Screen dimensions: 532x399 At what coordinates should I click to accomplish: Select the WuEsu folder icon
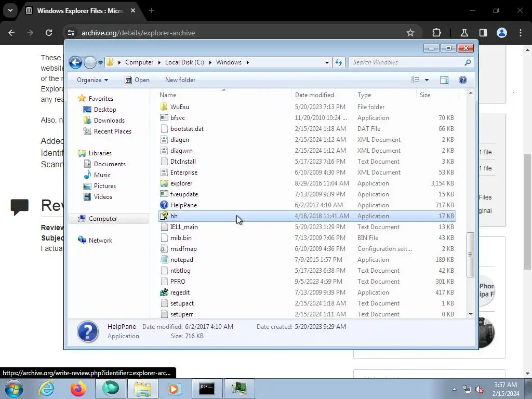(x=164, y=107)
